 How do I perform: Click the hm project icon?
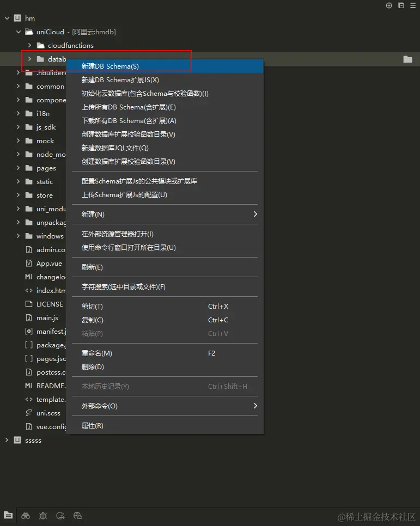point(17,18)
